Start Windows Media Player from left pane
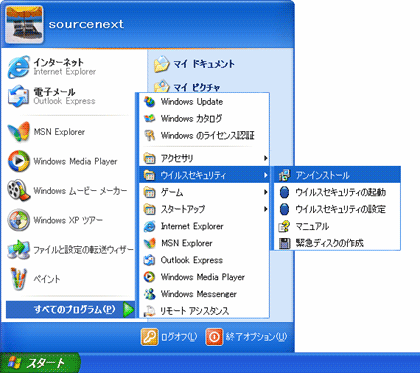The height and width of the screenshot is (373, 420). click(x=19, y=161)
